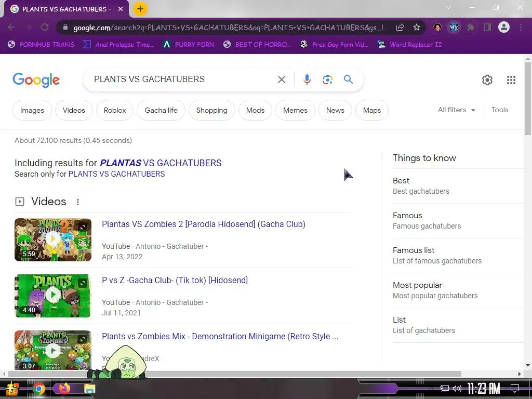The width and height of the screenshot is (532, 399).
Task: Filter results by Images
Action: tap(32, 110)
